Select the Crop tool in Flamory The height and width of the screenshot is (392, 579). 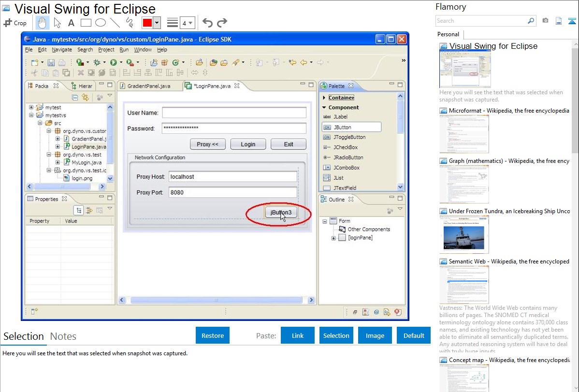[15, 23]
